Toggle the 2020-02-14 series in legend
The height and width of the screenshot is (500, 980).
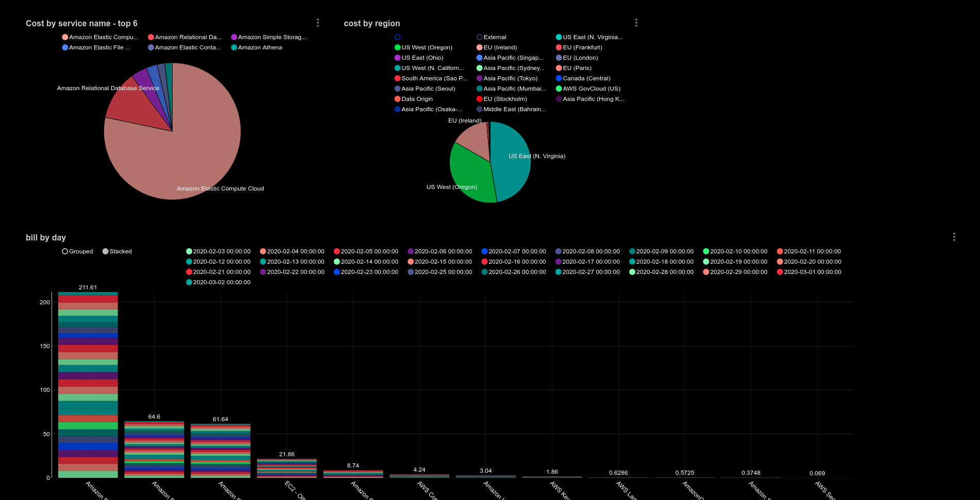(366, 262)
